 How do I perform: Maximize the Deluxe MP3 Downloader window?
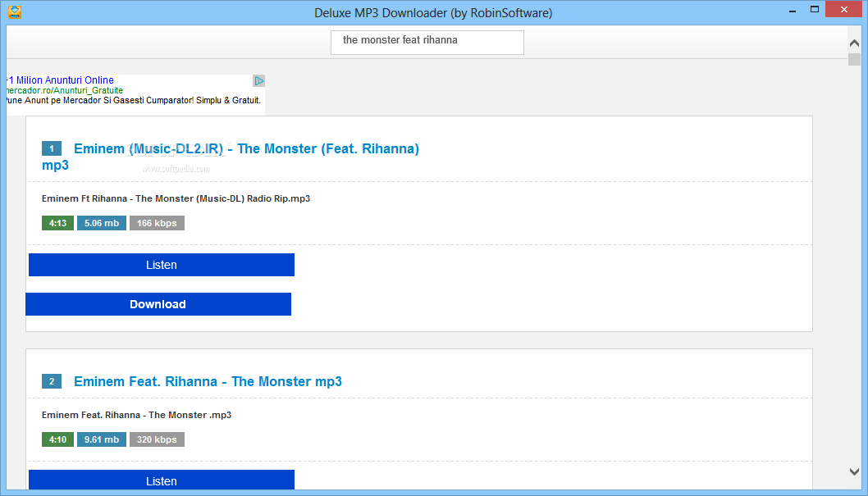pyautogui.click(x=815, y=10)
